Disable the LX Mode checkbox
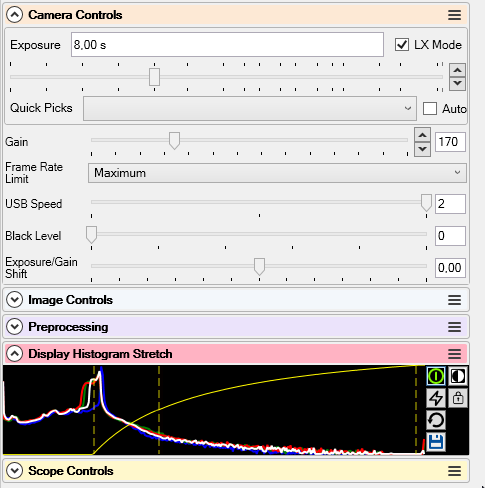 pos(402,44)
